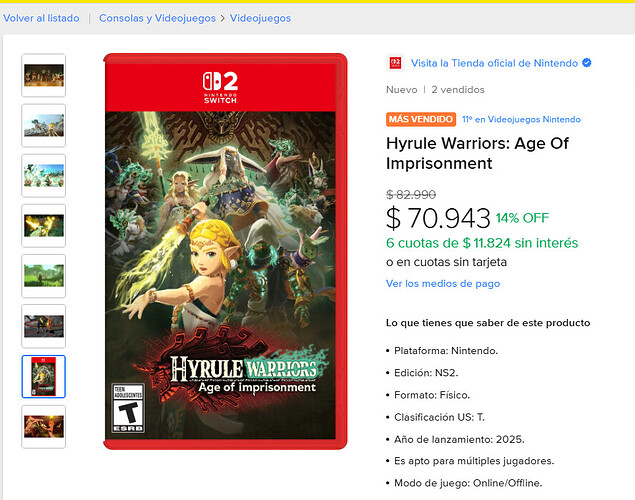Click the MÁS VENDIDO orange badge
The height and width of the screenshot is (500, 635).
tap(421, 119)
